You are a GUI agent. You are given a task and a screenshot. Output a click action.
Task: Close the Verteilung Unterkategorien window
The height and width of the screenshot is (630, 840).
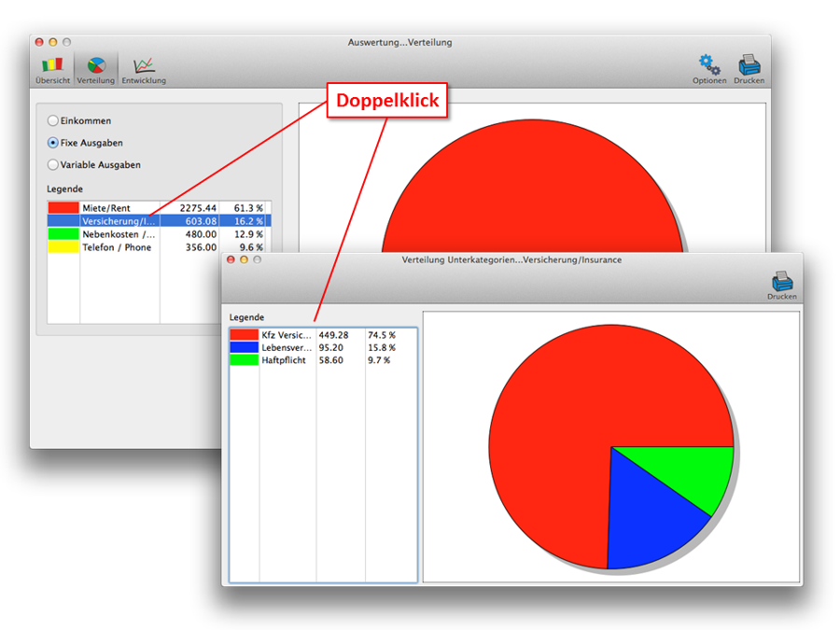(231, 259)
